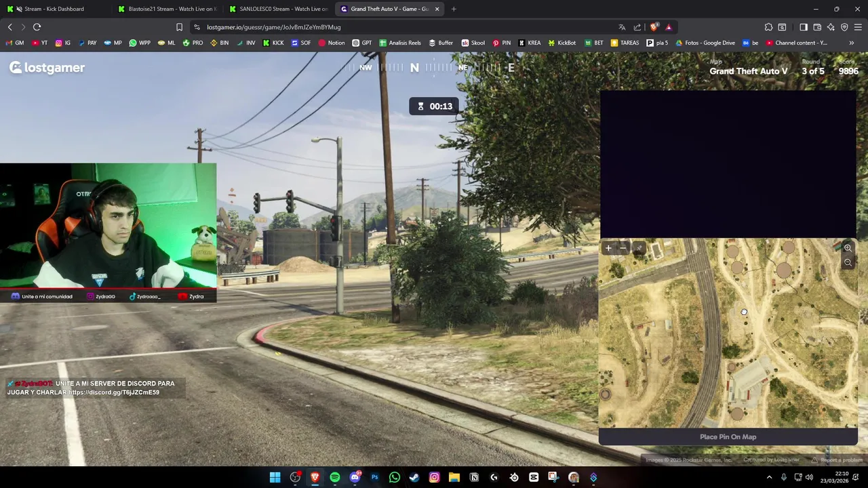Open Leo AI sparkle icon
Screen dimensions: 868x488
831,27
